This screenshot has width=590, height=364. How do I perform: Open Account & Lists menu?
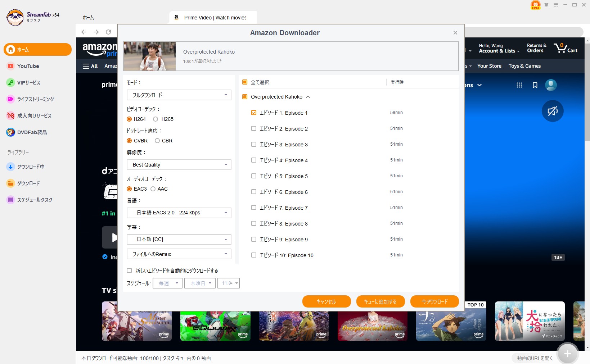[x=499, y=48]
